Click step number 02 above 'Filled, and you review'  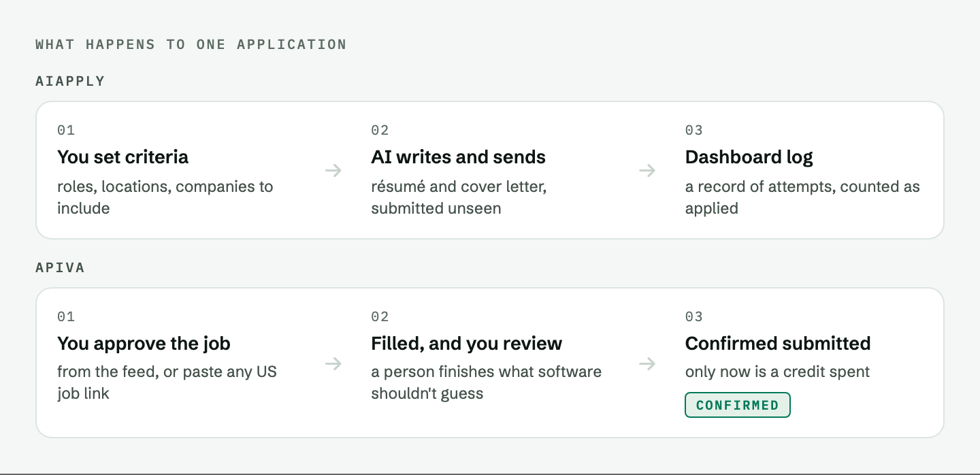(380, 316)
